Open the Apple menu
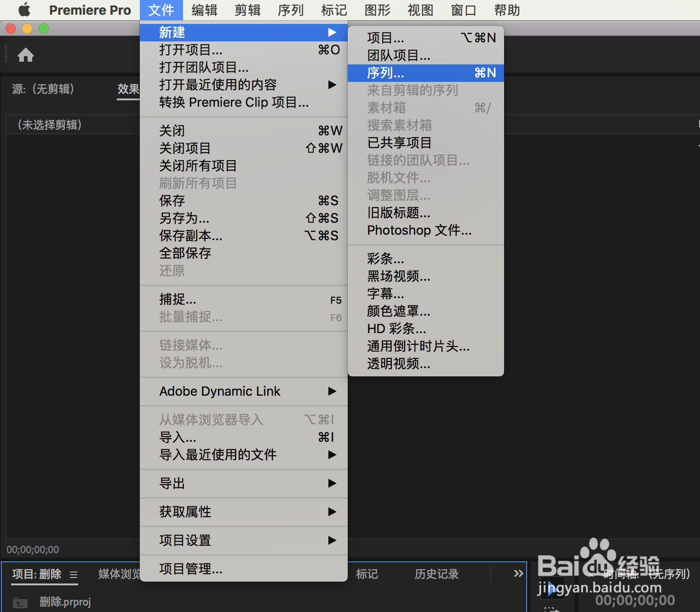 24,10
